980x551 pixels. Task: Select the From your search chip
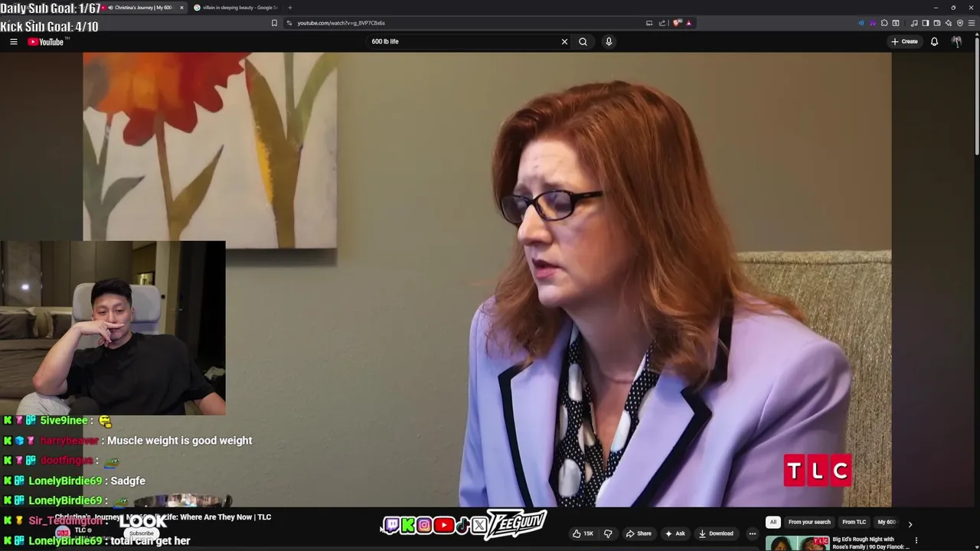(x=809, y=522)
